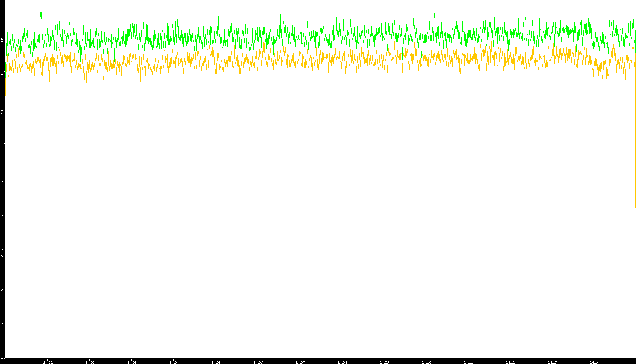The image size is (636, 364).
Task: Click the isolated green segment at right edge
Action: coord(635,202)
